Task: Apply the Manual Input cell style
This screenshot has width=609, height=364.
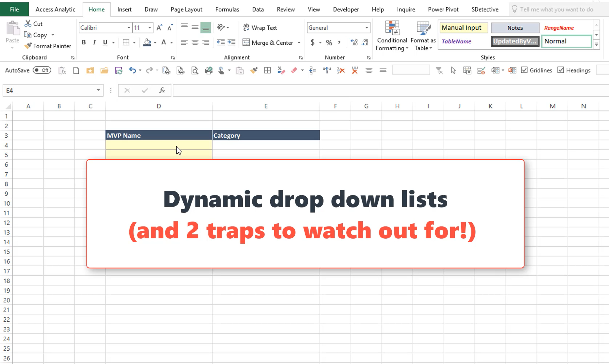Action: (x=463, y=28)
